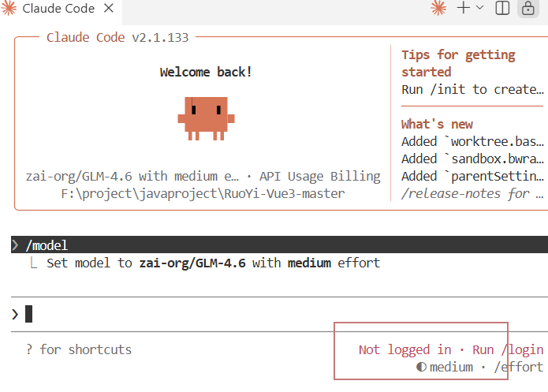Click 'Added `worktree.bas…' entry
Screen dimensions: 548x392
tap(472, 142)
